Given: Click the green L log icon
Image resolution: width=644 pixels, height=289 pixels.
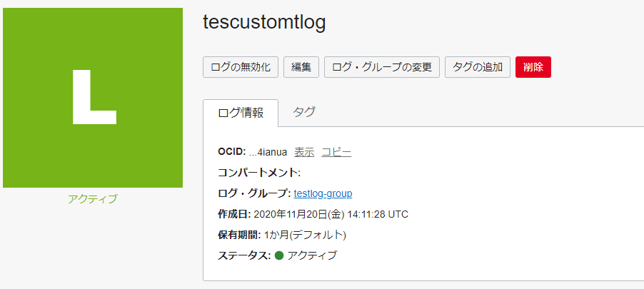Looking at the screenshot, I should [93, 98].
